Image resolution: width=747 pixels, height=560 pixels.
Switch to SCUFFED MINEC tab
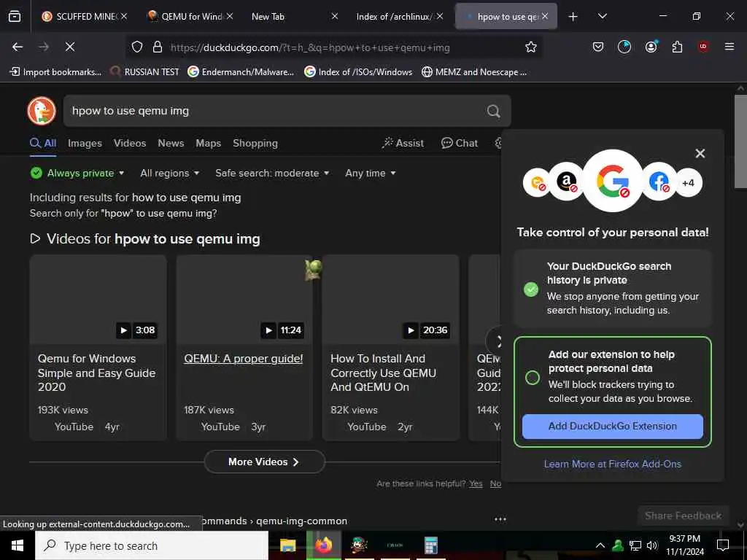click(85, 16)
